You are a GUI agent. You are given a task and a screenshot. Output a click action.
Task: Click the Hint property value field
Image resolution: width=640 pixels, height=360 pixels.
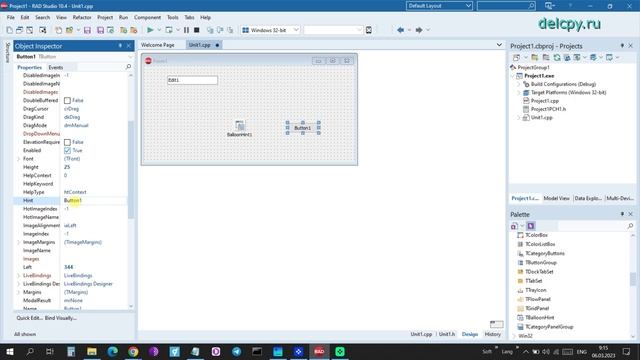coord(94,200)
